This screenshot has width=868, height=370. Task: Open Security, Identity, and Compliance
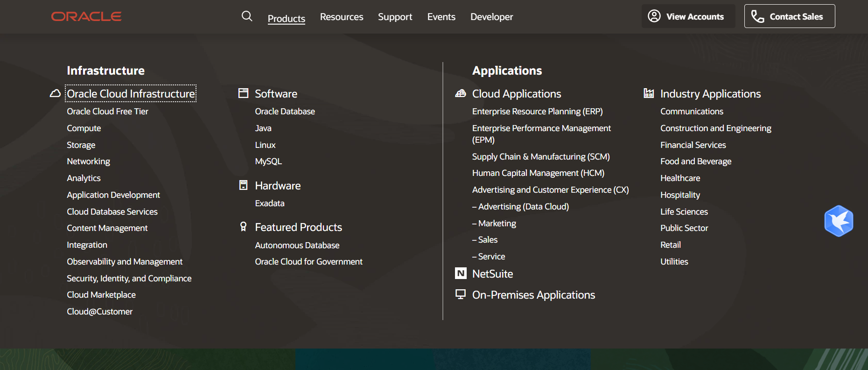[x=129, y=279]
